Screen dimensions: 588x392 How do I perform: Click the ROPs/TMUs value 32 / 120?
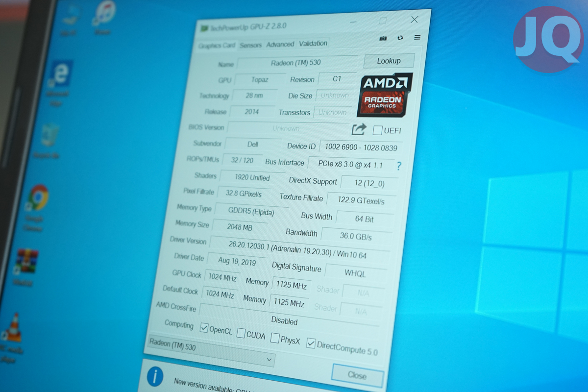coord(242,160)
